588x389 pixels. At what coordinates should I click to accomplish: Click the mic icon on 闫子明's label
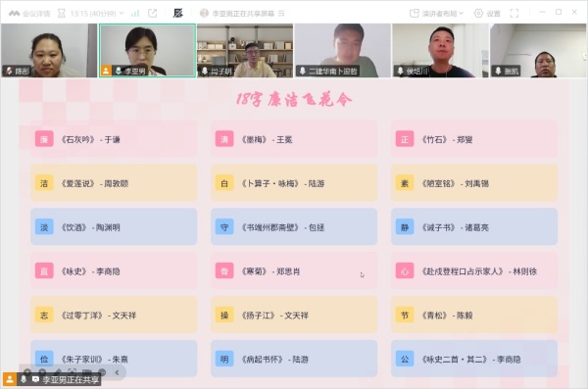point(205,71)
